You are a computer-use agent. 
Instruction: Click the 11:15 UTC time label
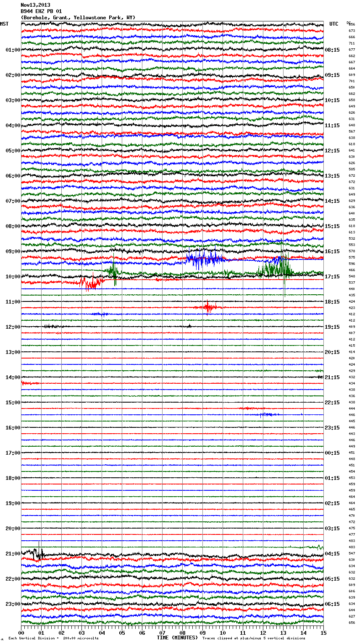tap(332, 126)
